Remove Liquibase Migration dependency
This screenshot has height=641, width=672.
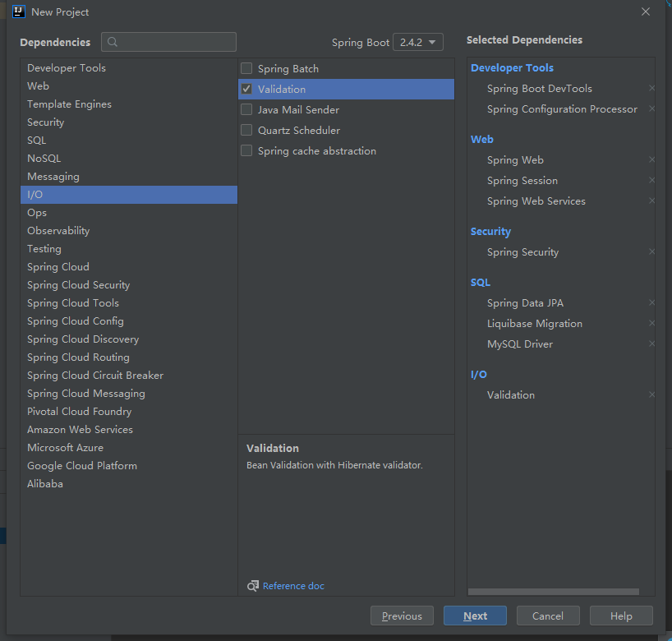pyautogui.click(x=651, y=324)
